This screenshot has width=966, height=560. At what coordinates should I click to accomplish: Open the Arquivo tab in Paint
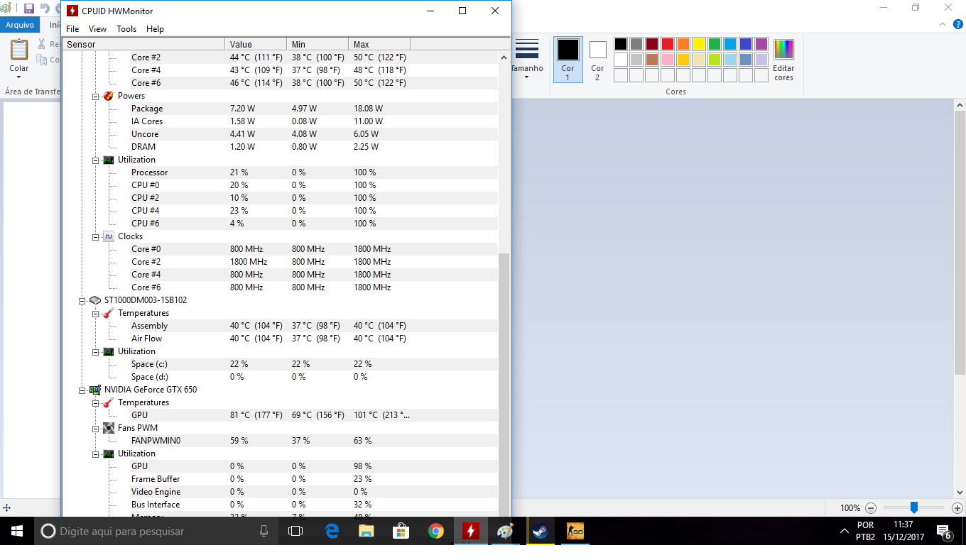(x=21, y=24)
